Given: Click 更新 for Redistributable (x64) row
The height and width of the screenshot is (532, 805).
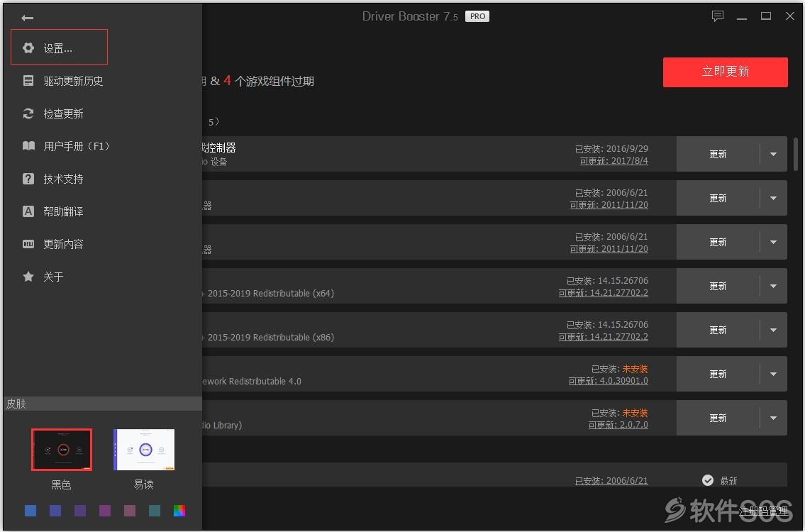Looking at the screenshot, I should pyautogui.click(x=718, y=286).
